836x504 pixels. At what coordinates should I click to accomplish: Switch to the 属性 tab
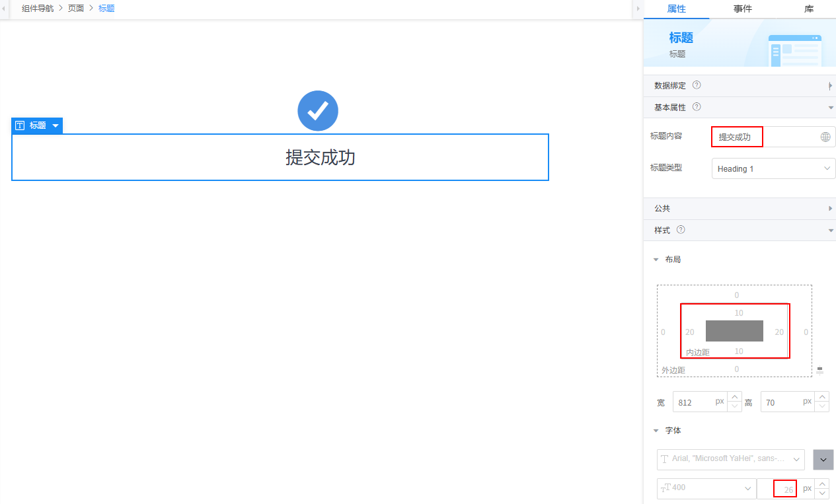pyautogui.click(x=676, y=9)
